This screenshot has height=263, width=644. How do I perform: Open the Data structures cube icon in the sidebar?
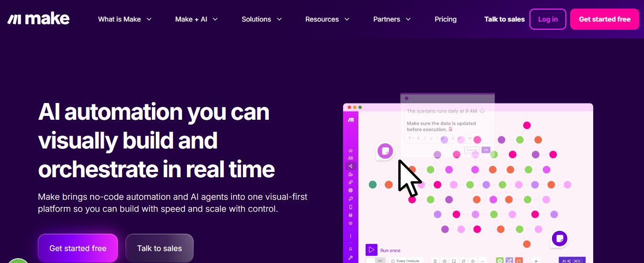point(351,223)
